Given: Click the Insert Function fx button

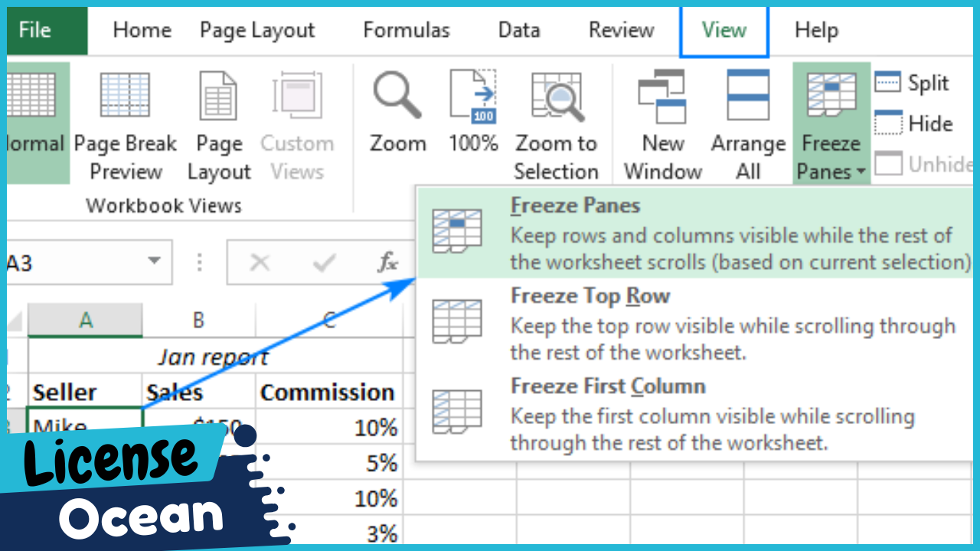Looking at the screenshot, I should coord(388,262).
